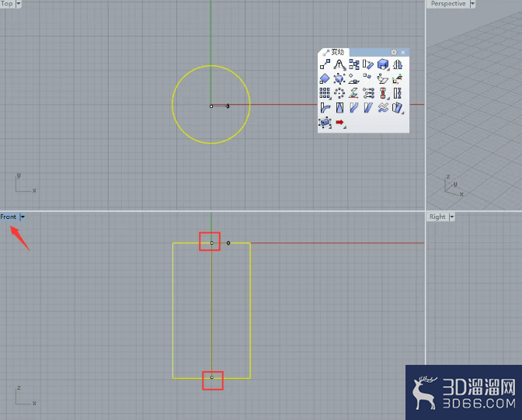Viewport: 522px width, 420px height.
Task: Select the Project to CPlane tool
Action: click(x=354, y=93)
